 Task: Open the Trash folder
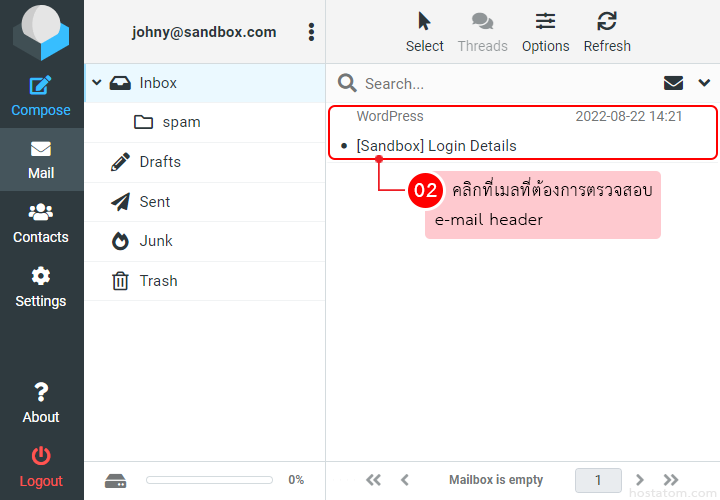coord(158,281)
